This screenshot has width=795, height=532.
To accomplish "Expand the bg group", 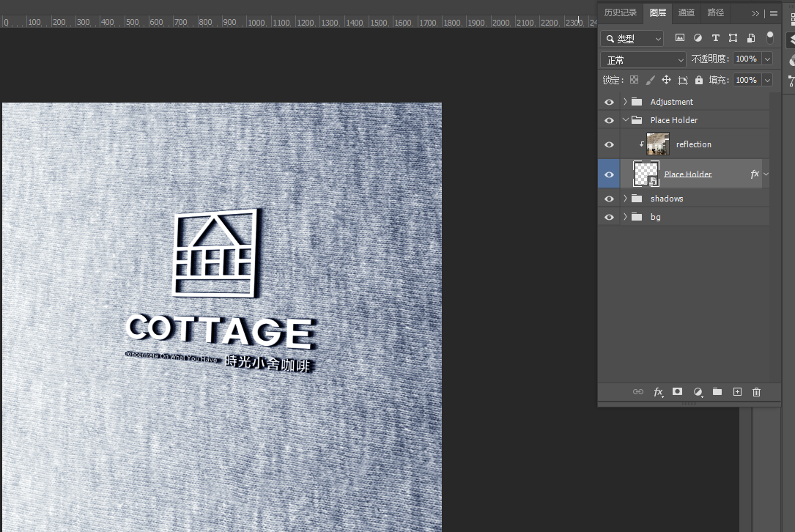I will pos(625,217).
